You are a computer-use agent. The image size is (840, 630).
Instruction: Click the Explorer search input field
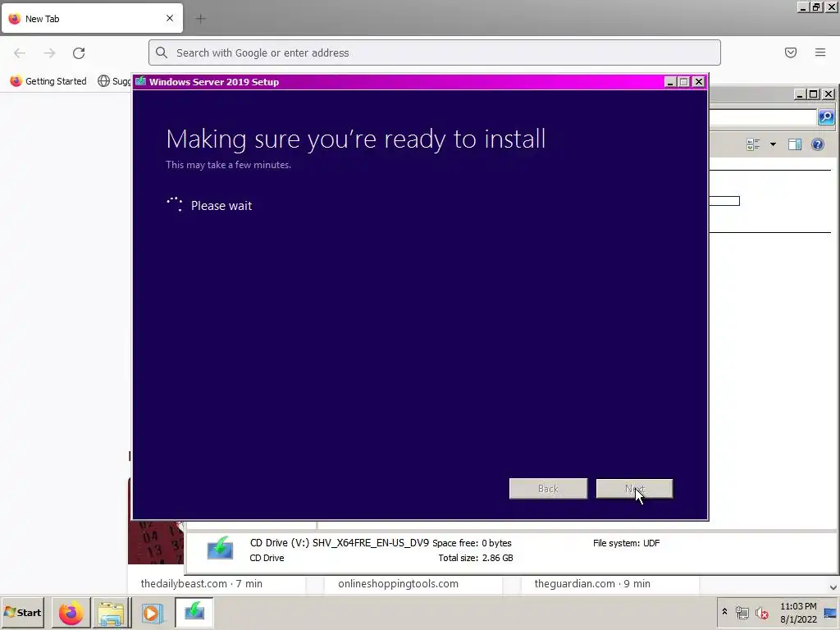tap(764, 116)
